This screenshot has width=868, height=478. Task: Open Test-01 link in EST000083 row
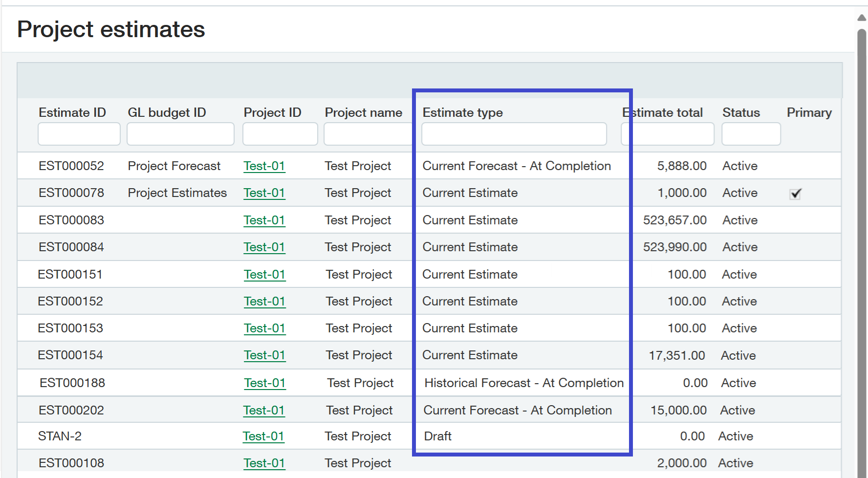pyautogui.click(x=264, y=220)
